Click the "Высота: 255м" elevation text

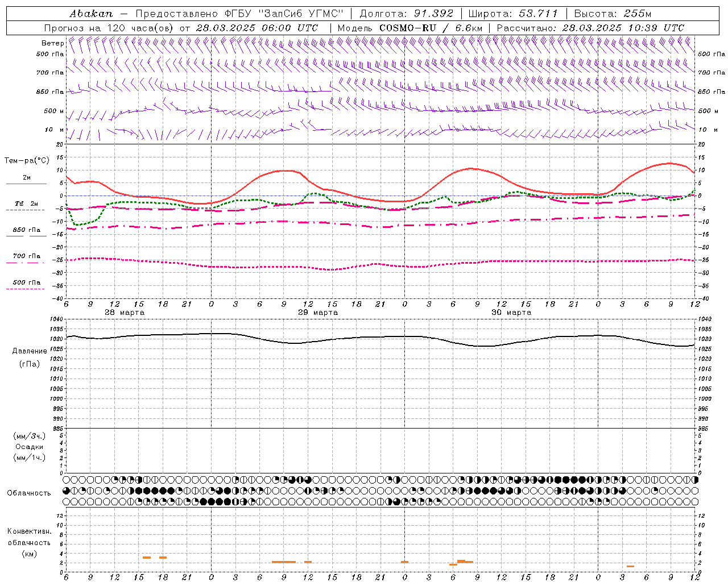pos(613,14)
